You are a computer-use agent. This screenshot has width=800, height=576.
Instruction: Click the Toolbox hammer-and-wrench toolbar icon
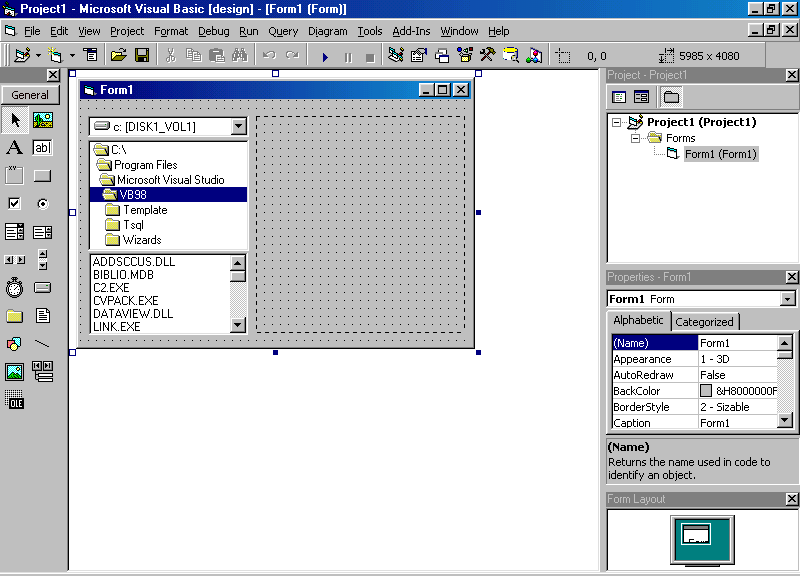tap(488, 55)
